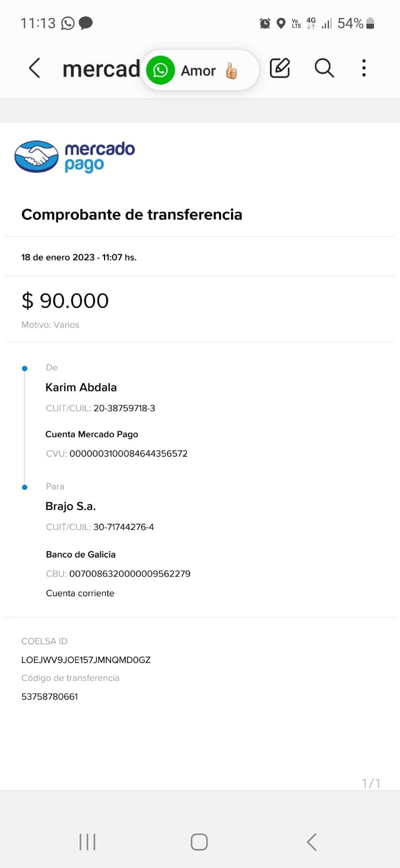Select the CBU number for Brajo S.a.

point(130,573)
